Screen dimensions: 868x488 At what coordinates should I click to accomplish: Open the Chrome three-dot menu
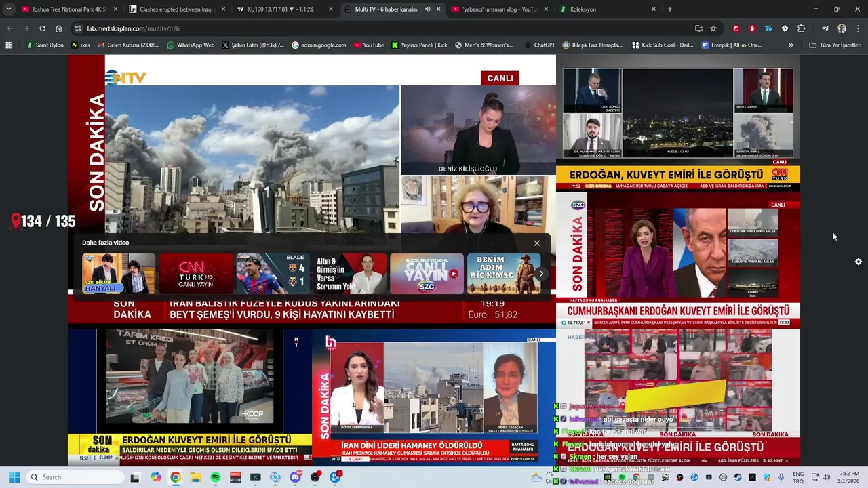click(858, 28)
